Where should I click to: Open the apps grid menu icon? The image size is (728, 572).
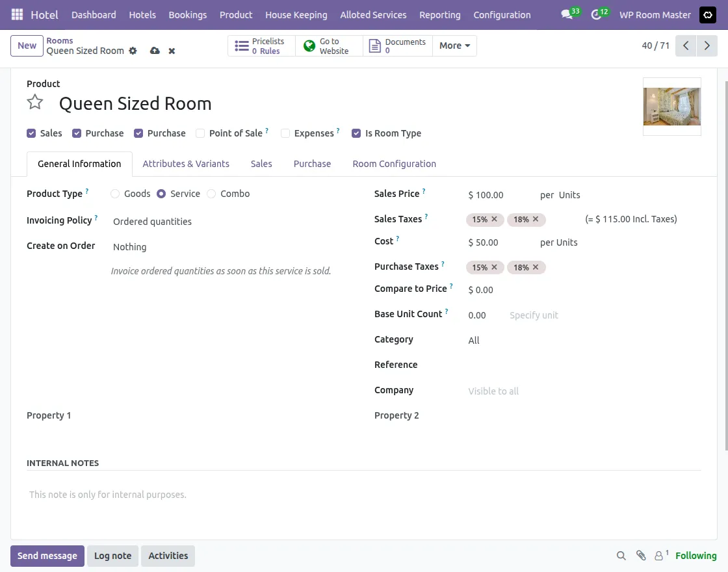[17, 15]
